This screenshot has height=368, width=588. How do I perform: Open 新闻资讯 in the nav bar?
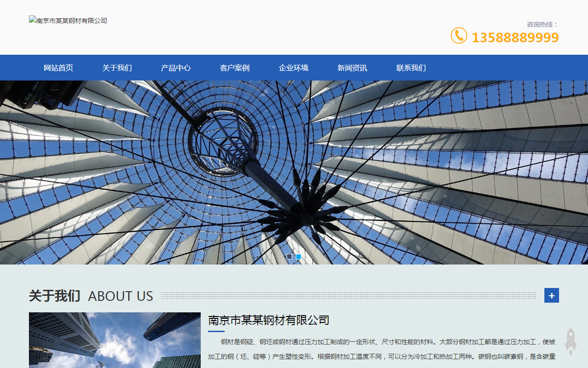click(x=352, y=68)
